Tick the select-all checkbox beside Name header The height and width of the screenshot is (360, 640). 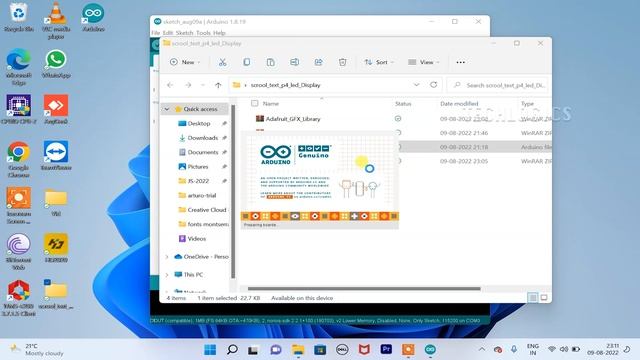pos(255,103)
